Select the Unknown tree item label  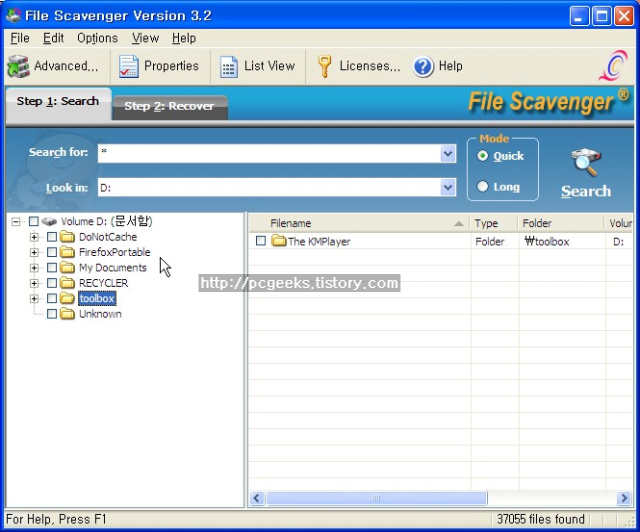[x=100, y=314]
